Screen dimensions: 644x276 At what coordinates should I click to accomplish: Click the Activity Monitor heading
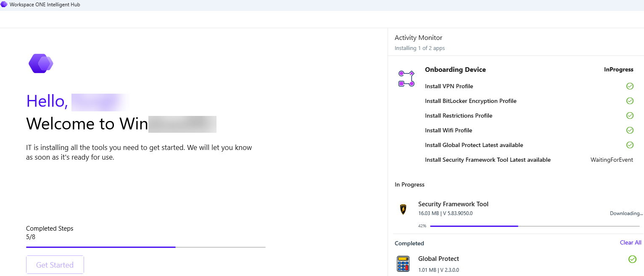pyautogui.click(x=418, y=38)
